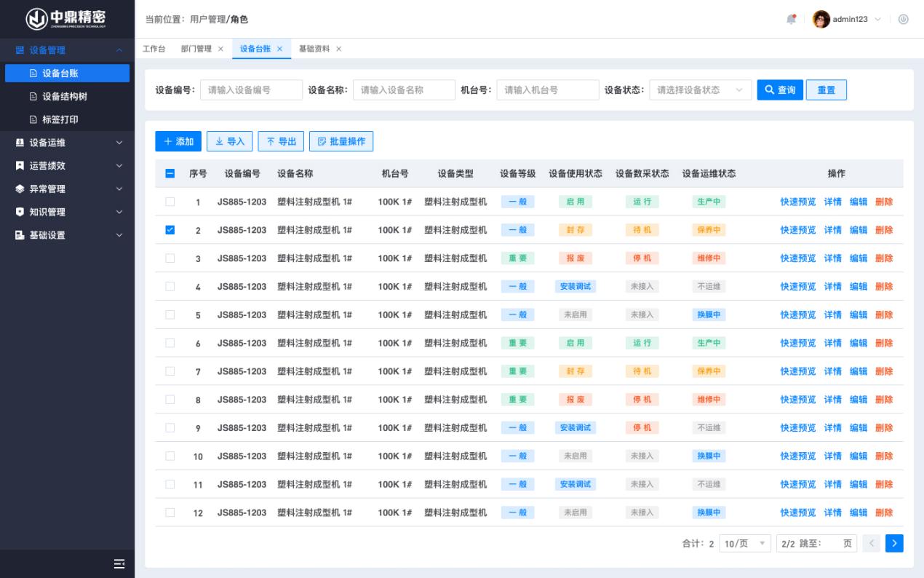Go to previous page arrow
The height and width of the screenshot is (578, 924).
pos(872,543)
